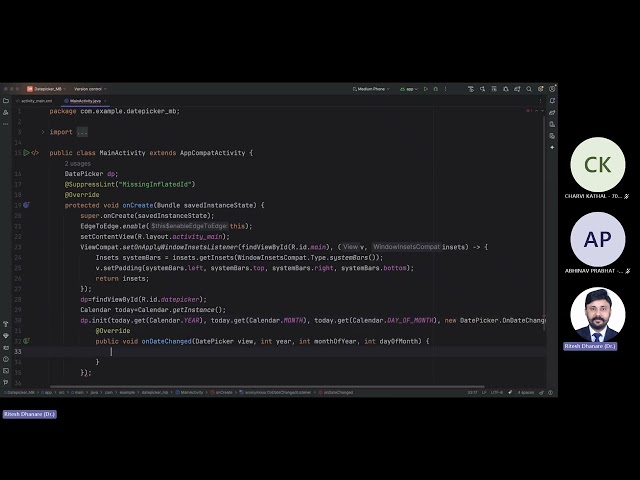Open the Terminal tool window icon
The height and width of the screenshot is (480, 640).
click(6, 371)
